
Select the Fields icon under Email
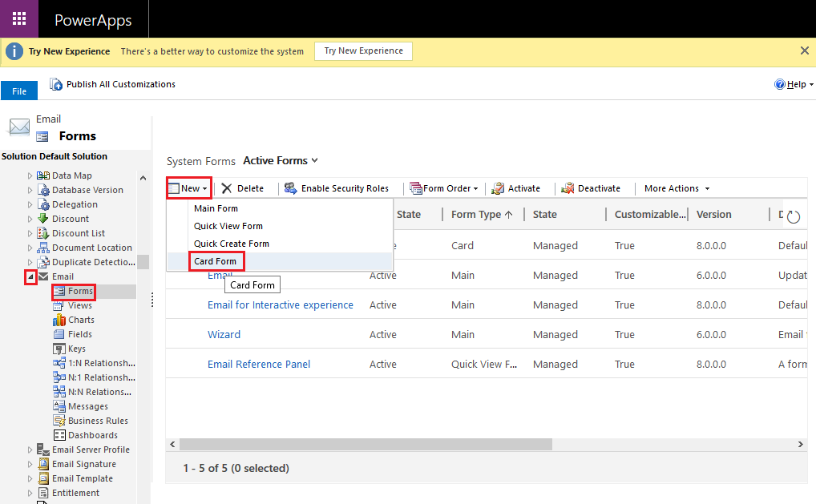coord(59,334)
